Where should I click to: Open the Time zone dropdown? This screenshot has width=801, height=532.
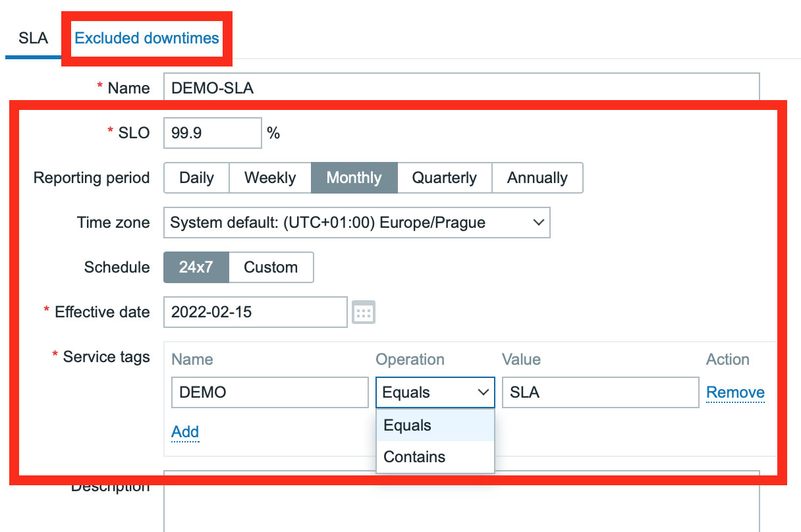coord(356,223)
